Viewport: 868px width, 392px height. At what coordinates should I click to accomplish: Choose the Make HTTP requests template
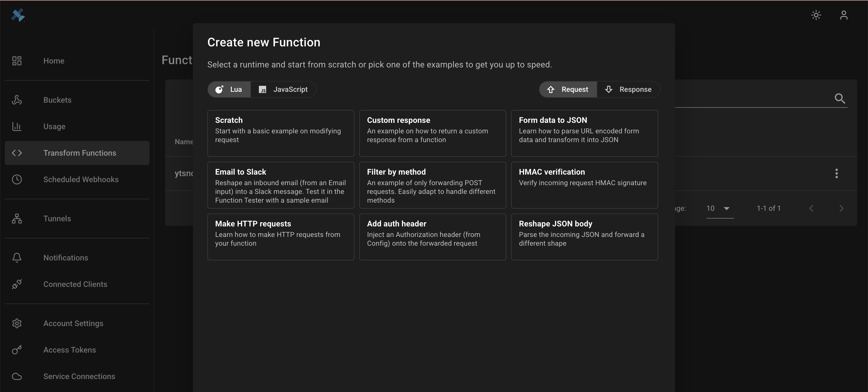coord(281,237)
